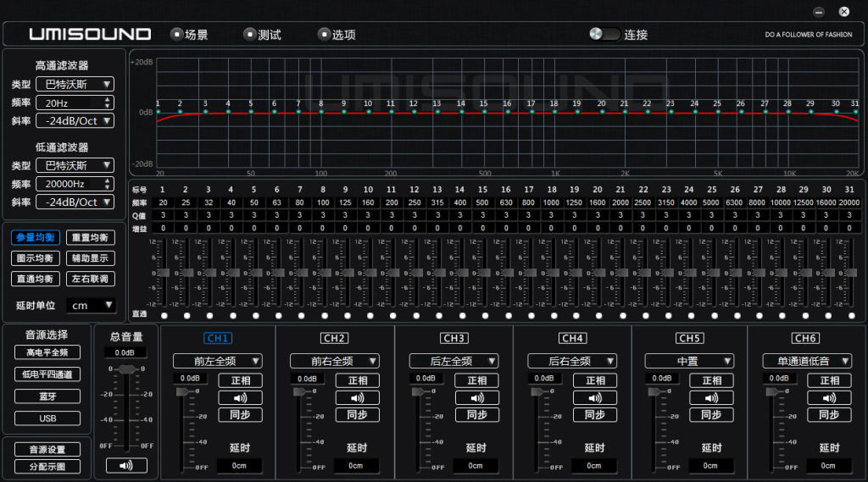Toggle CH1 正相 phase button
Image resolution: width=868 pixels, height=482 pixels.
click(240, 380)
